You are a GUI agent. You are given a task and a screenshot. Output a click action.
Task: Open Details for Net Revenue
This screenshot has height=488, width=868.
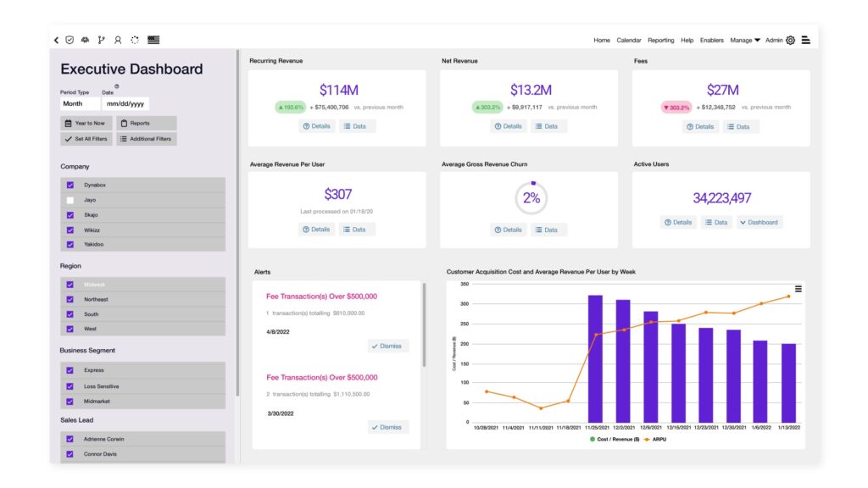[509, 126]
